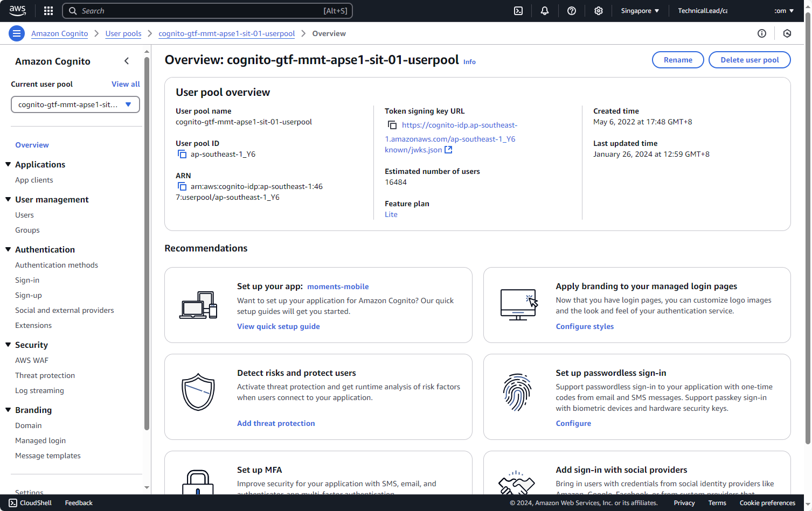Open View quick setup guide link
This screenshot has width=812, height=511.
(278, 326)
